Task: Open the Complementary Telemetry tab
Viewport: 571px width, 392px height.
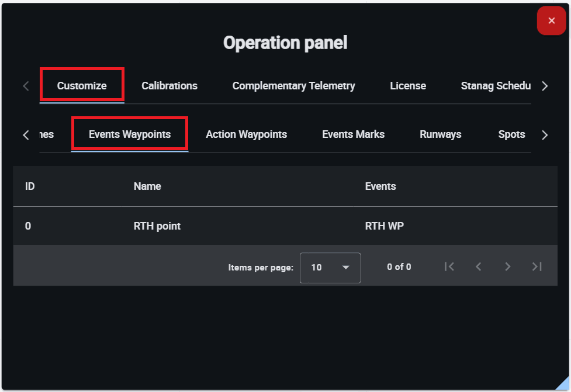Action: (x=293, y=86)
